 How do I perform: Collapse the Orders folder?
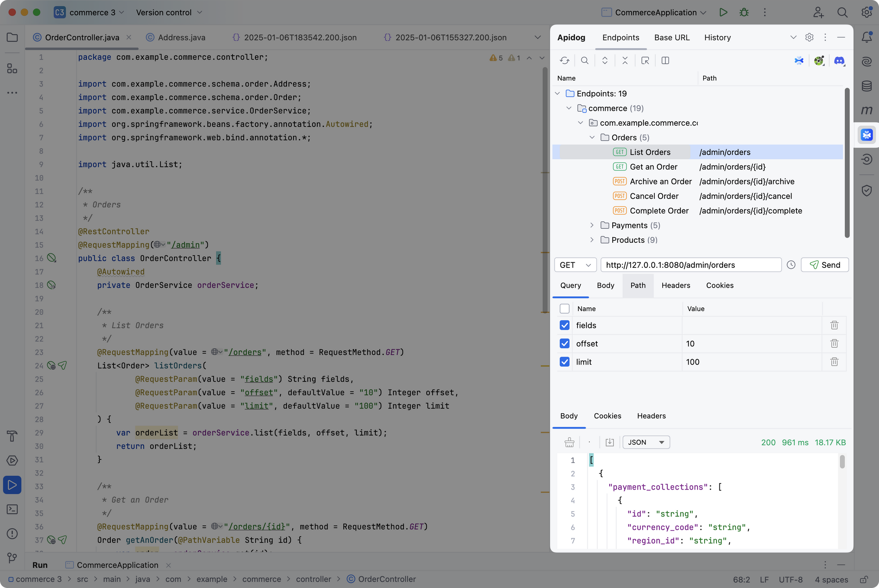(x=592, y=137)
